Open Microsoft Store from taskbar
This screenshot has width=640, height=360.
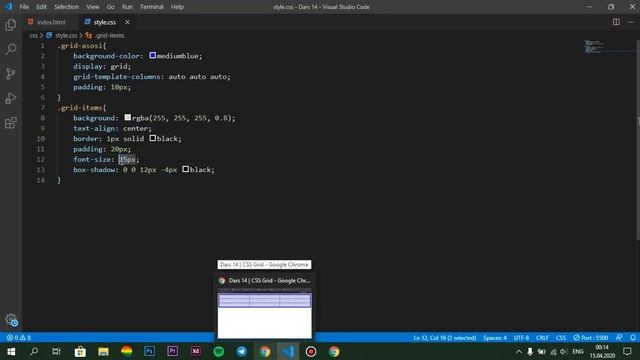[80, 351]
